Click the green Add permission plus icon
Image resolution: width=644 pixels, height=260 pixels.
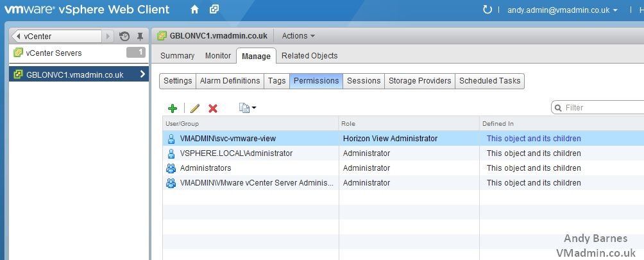(x=173, y=108)
